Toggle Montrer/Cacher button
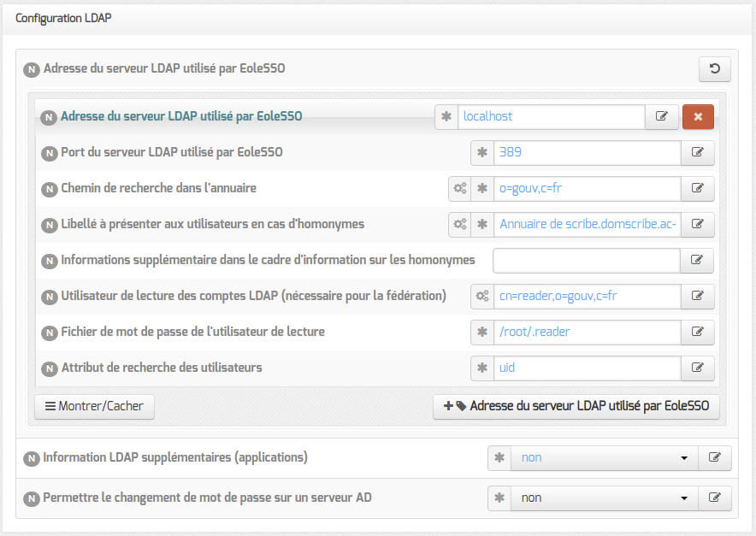The image size is (756, 536). [x=94, y=407]
